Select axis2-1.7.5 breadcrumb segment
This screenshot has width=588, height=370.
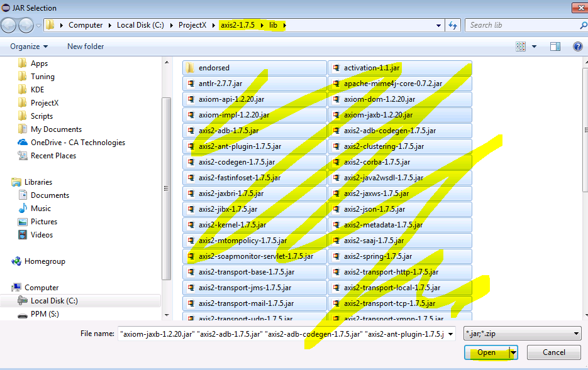237,25
